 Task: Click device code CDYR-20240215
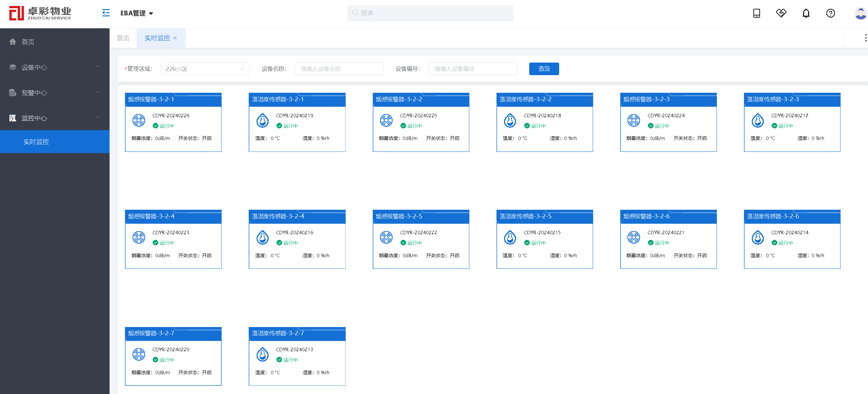[542, 232]
